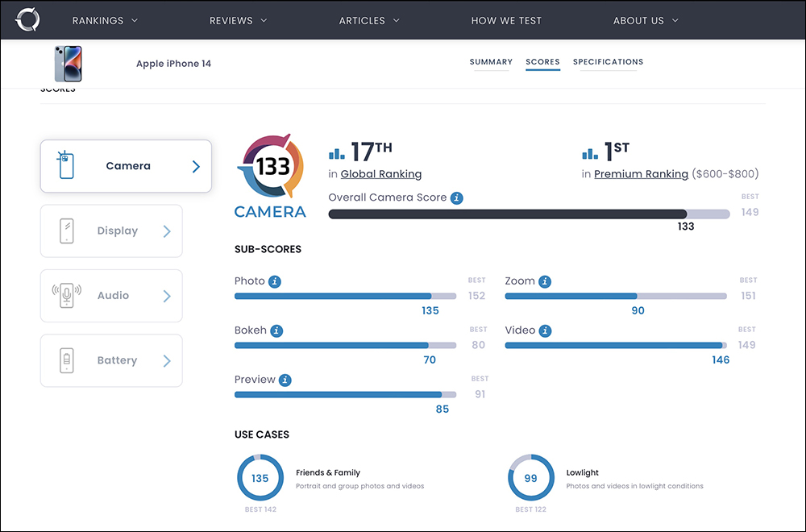806x532 pixels.
Task: Click the Lowlight use case title
Action: (583, 472)
